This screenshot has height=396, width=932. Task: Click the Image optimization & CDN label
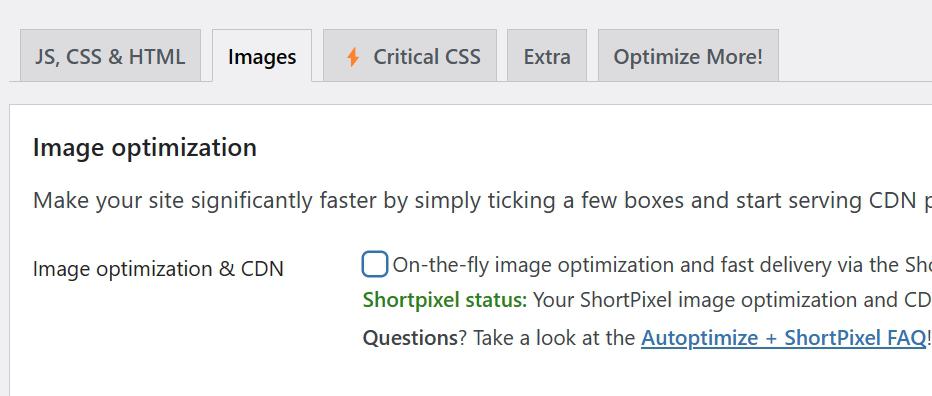(x=158, y=269)
